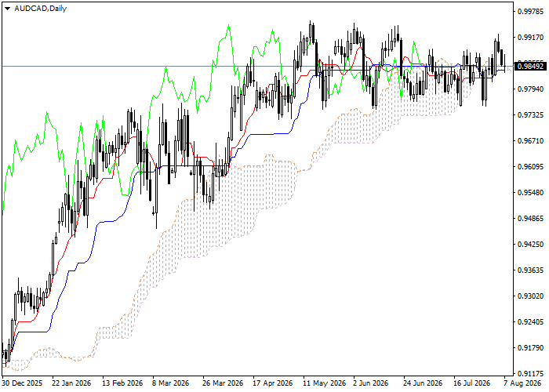Open the chart menu triangle beside AUDCAD
The width and height of the screenshot is (549, 392).
(7, 9)
